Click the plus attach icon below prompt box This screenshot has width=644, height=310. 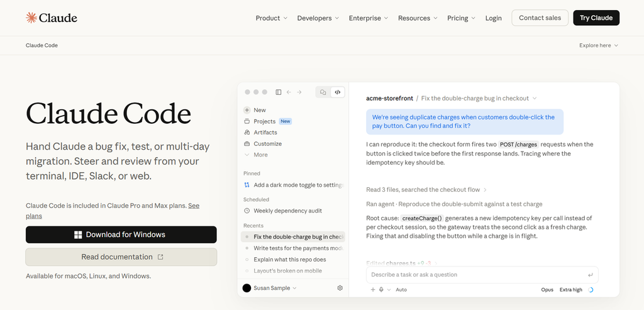click(373, 289)
